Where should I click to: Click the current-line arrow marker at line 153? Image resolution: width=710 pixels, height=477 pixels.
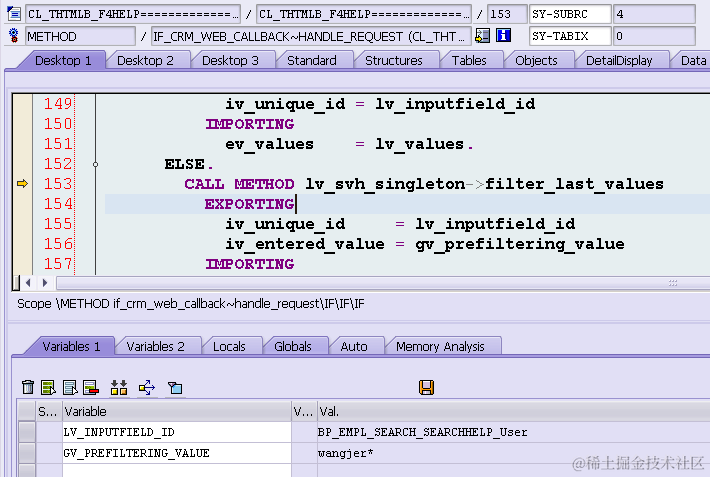point(22,183)
